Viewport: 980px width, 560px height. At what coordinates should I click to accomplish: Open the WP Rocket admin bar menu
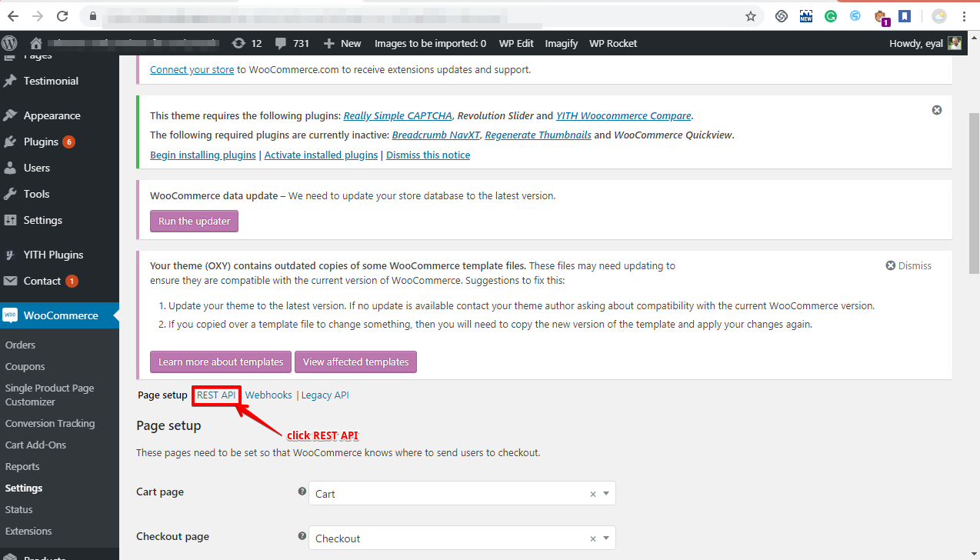click(x=613, y=43)
